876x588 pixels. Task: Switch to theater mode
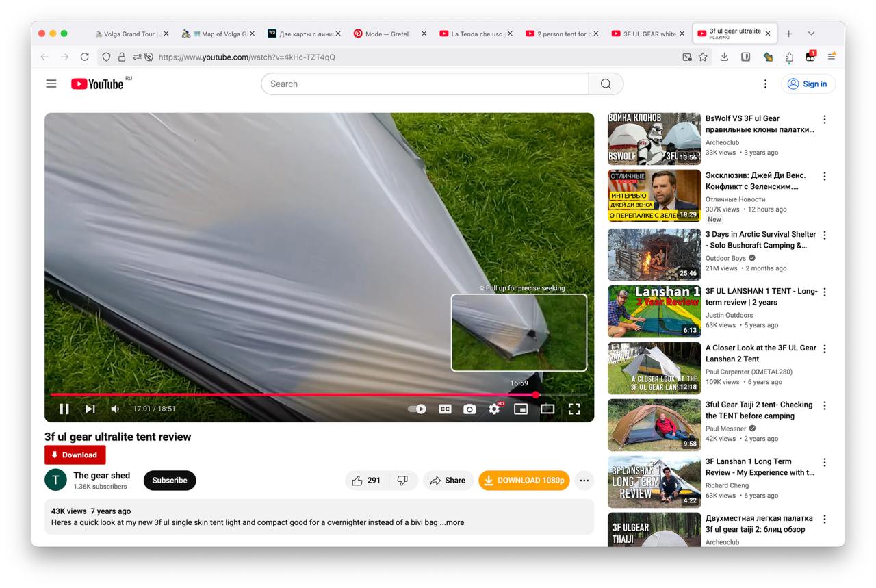coord(547,409)
